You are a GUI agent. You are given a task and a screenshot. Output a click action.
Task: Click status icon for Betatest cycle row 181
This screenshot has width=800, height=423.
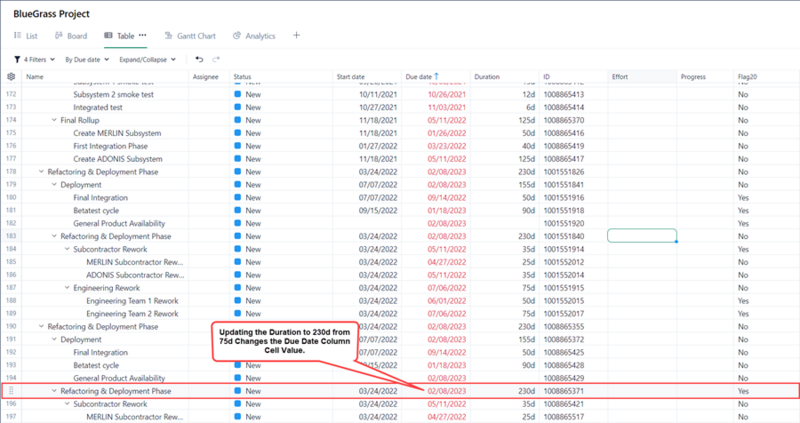237,210
